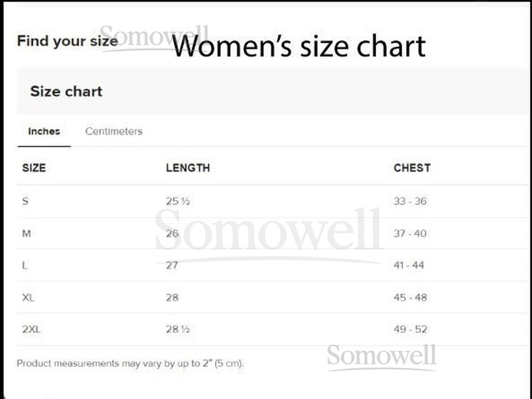The height and width of the screenshot is (399, 532).
Task: Select the 2XL size row label
Action: [x=31, y=329]
